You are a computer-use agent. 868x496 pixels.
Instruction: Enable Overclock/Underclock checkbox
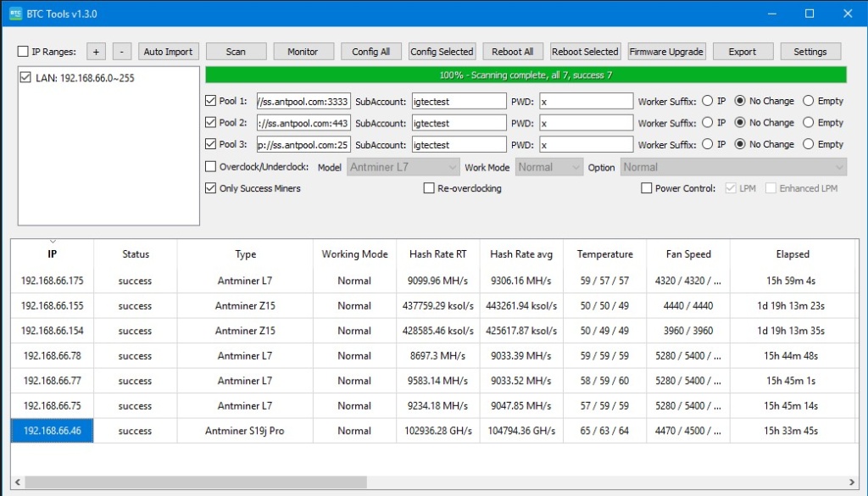[210, 166]
